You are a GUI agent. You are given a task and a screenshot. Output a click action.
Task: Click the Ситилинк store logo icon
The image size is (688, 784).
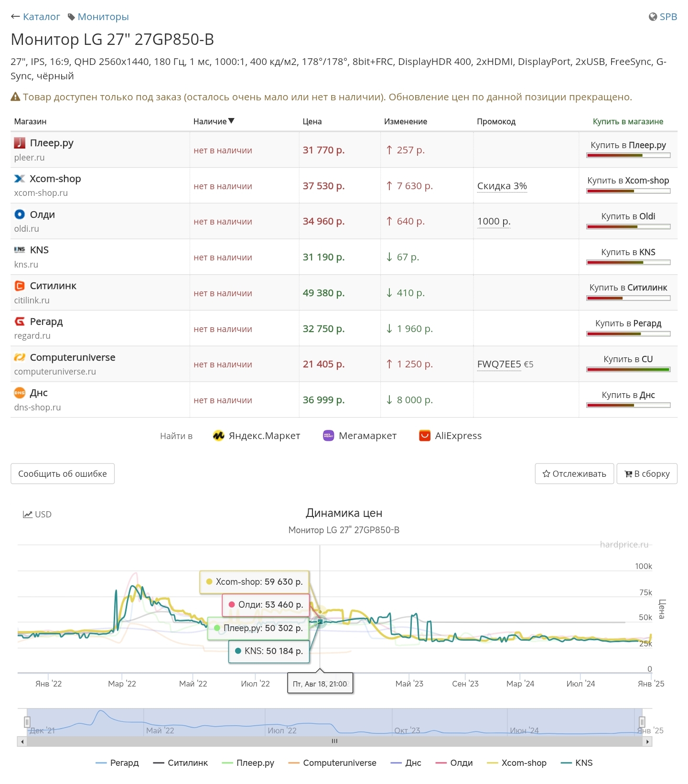[x=20, y=286]
